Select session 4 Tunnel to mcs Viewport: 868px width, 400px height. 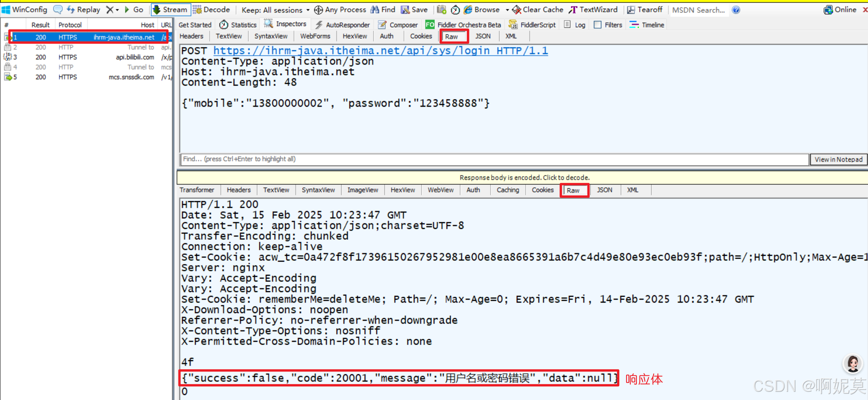click(x=87, y=67)
